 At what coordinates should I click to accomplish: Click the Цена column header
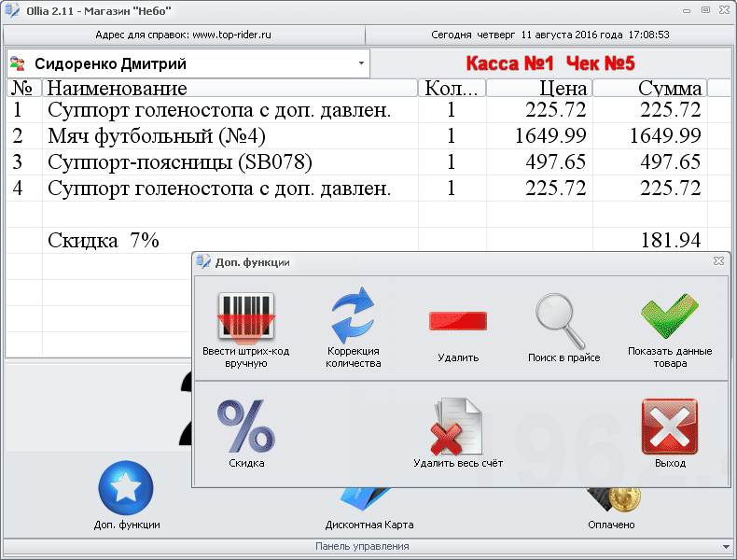coord(539,88)
